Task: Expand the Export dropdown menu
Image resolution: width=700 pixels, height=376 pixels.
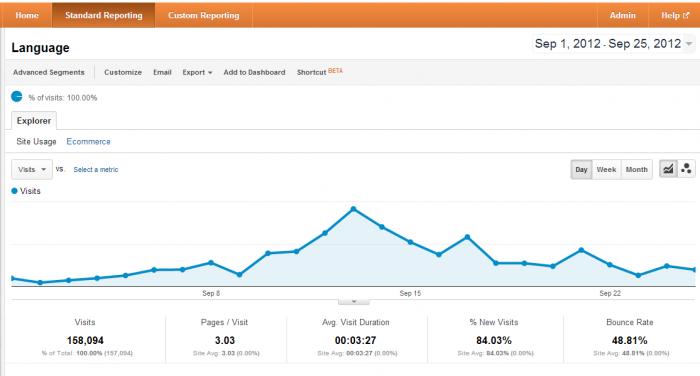Action: tap(197, 72)
